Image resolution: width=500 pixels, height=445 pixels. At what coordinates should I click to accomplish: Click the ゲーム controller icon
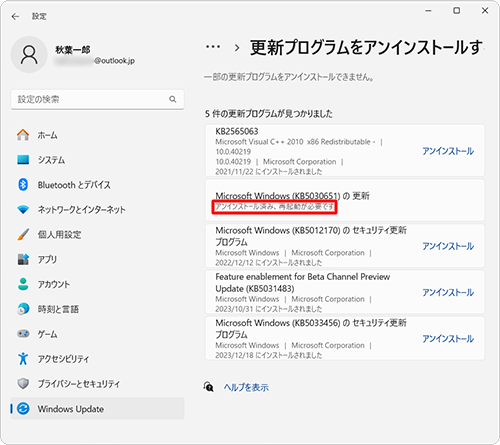coord(23,334)
